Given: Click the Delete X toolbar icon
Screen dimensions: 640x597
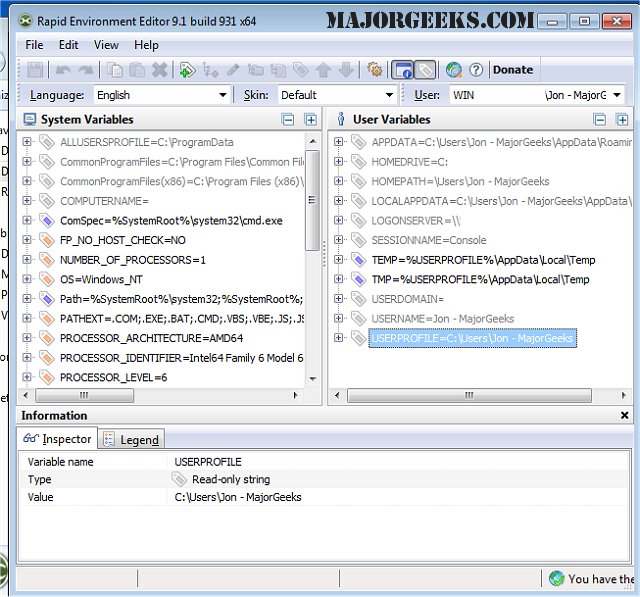Looking at the screenshot, I should point(160,70).
